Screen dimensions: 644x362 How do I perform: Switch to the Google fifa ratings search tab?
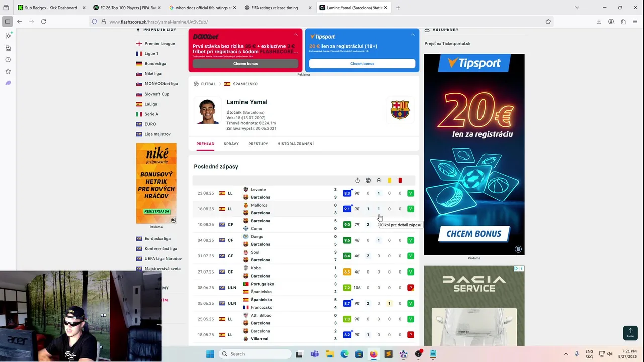(x=202, y=8)
